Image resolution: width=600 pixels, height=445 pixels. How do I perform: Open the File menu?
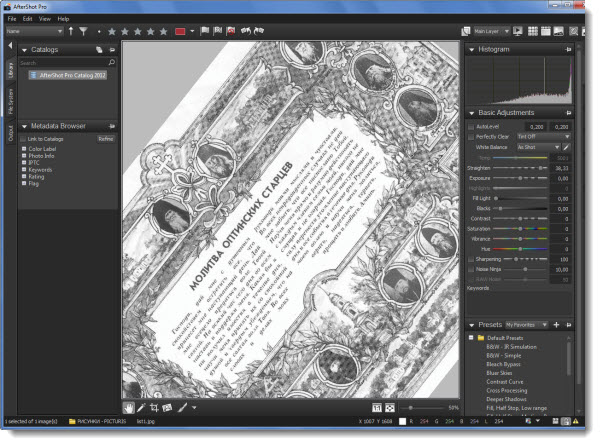[12, 19]
